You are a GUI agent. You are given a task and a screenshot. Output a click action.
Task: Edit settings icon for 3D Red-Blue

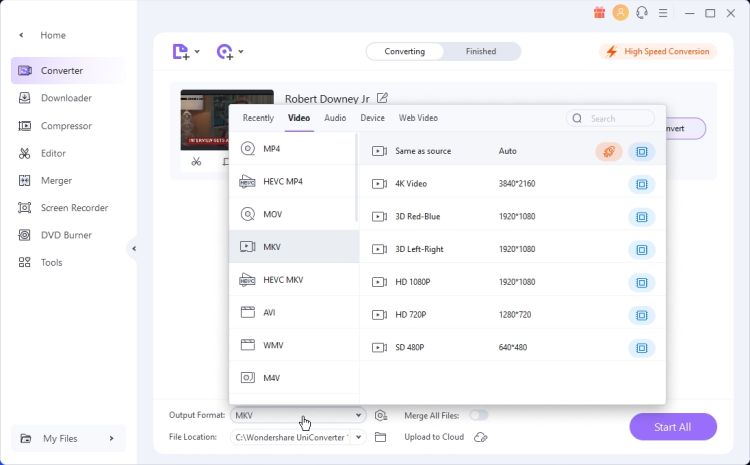click(641, 217)
